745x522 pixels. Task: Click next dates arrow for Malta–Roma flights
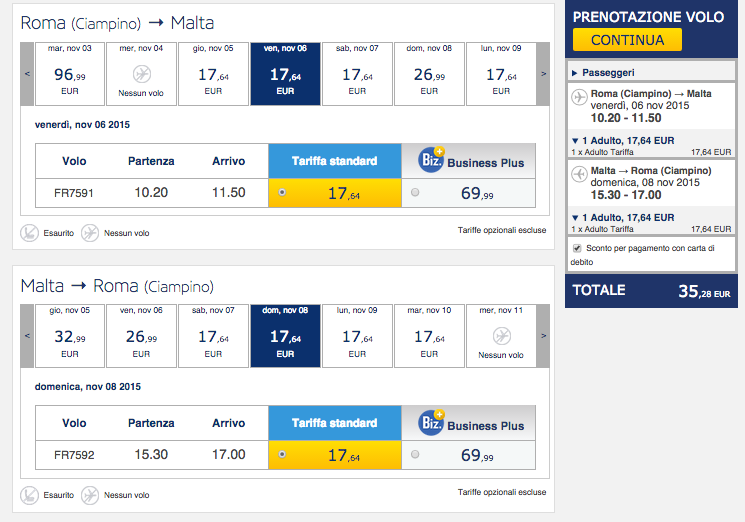click(543, 335)
